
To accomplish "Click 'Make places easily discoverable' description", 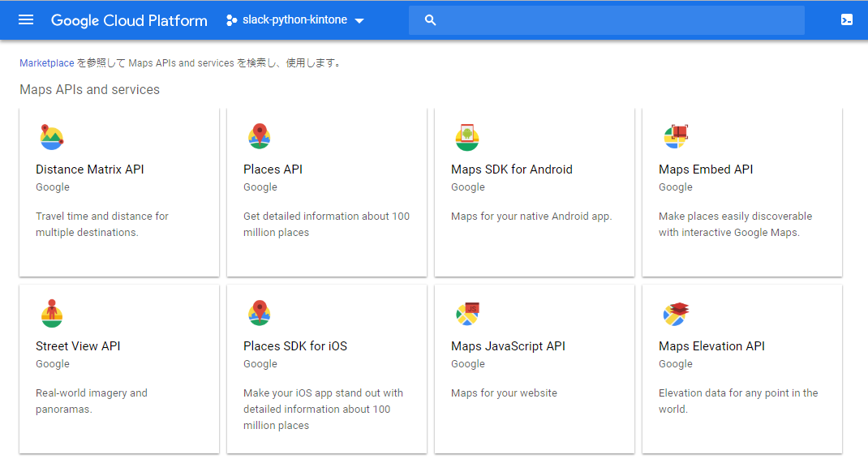I will tap(735, 225).
